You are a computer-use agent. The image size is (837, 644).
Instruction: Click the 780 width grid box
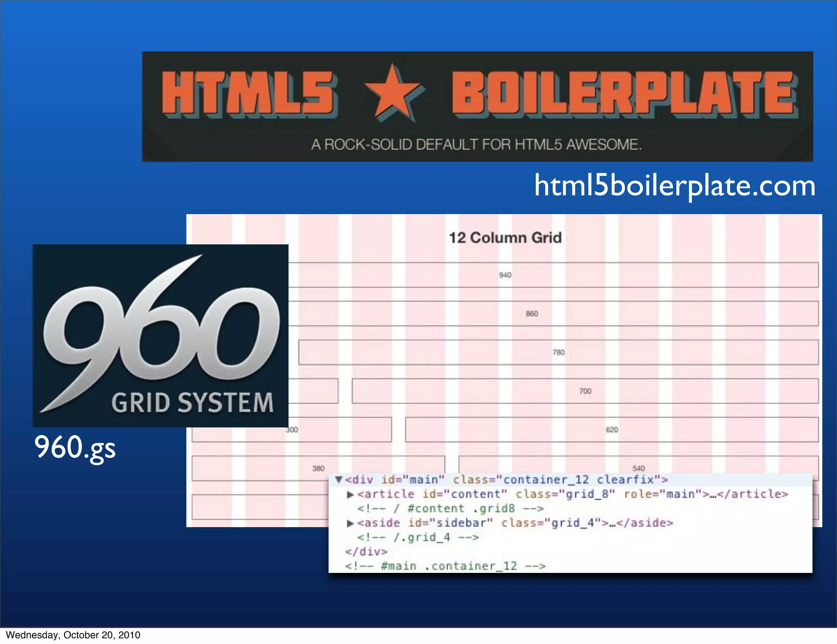[559, 352]
